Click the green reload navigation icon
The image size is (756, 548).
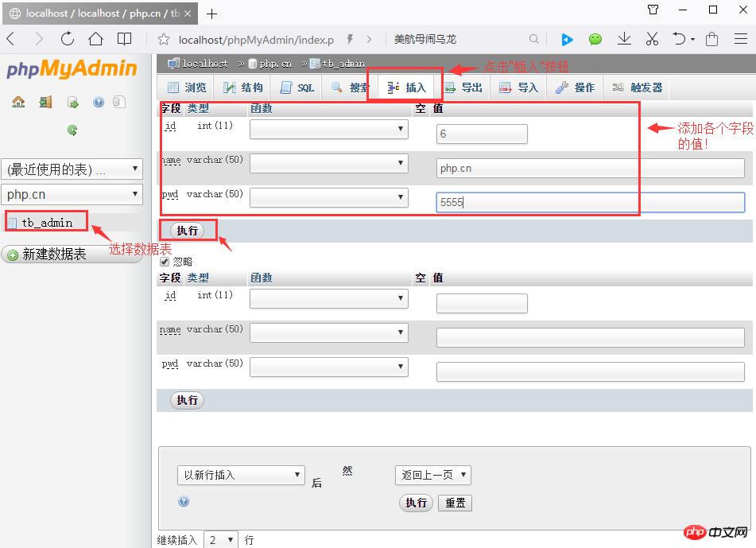tap(72, 130)
